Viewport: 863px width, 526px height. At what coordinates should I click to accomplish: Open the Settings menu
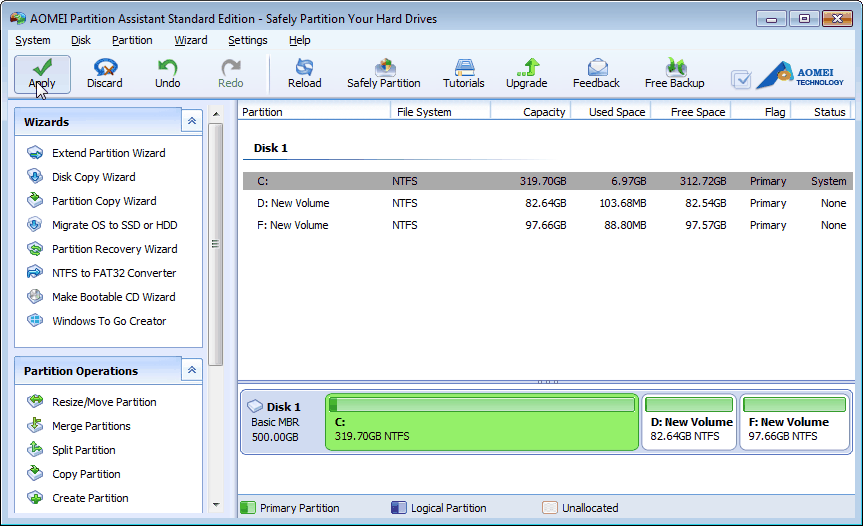[x=248, y=40]
